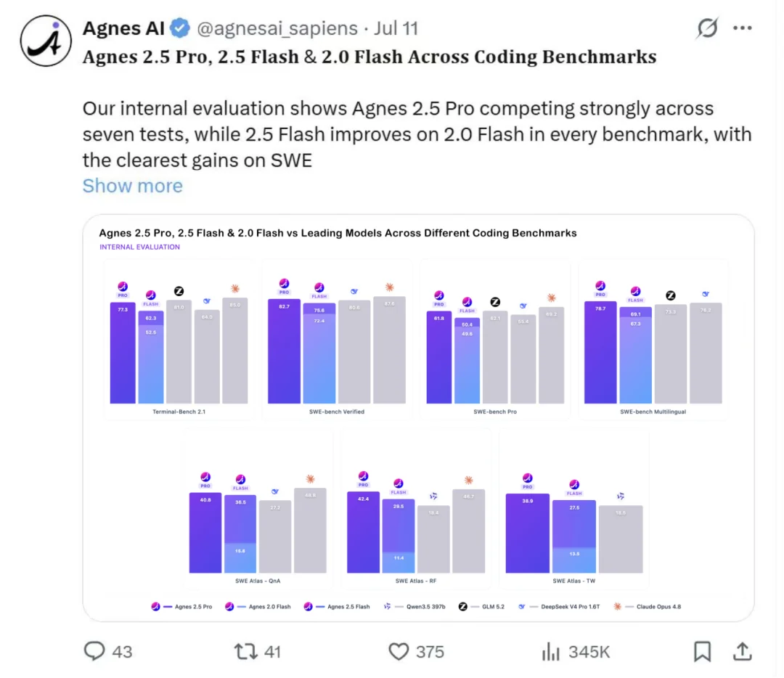Open the three-dot more options menu
Screen dimensions: 784x678
[x=743, y=28]
